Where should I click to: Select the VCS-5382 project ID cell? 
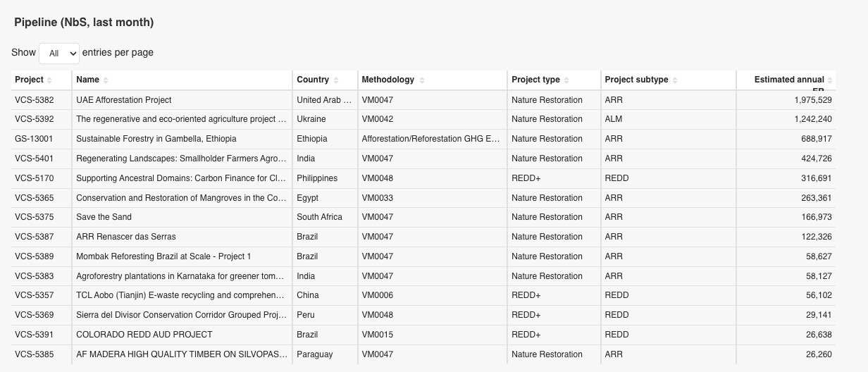coord(34,100)
